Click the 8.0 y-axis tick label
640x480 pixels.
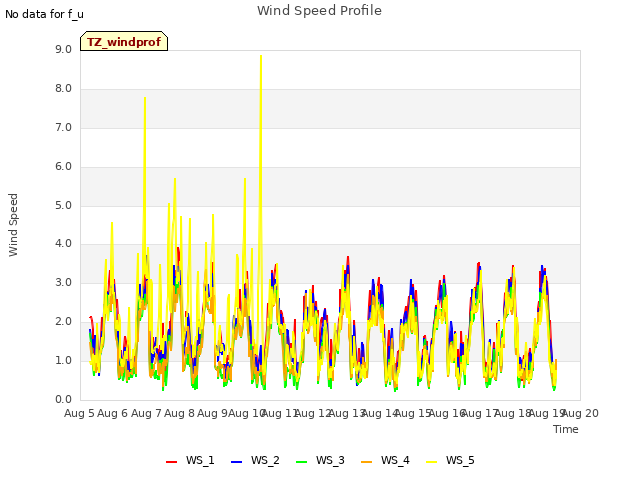click(63, 89)
